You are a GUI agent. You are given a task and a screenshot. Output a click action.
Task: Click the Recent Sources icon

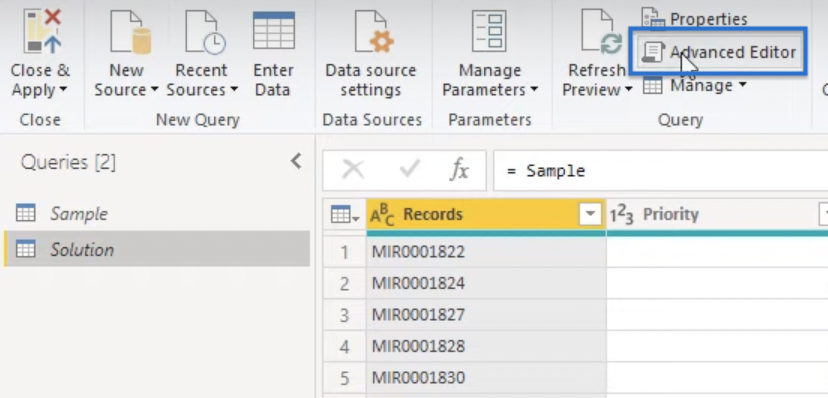(x=205, y=33)
